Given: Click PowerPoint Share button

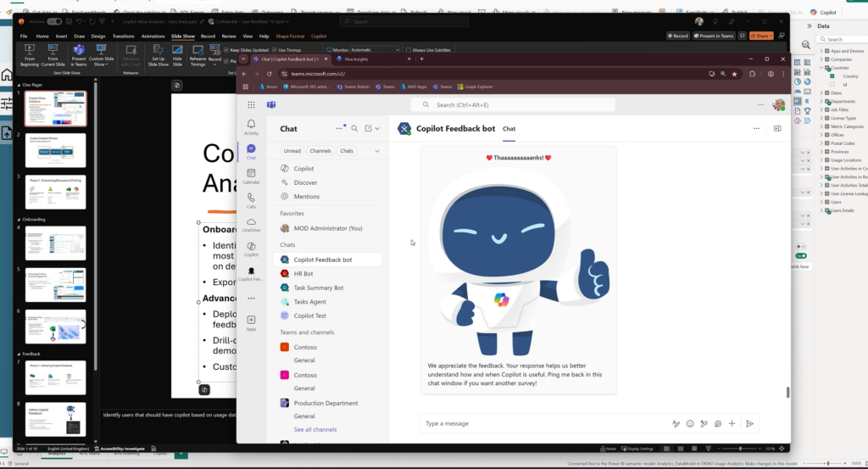Looking at the screenshot, I should (761, 36).
